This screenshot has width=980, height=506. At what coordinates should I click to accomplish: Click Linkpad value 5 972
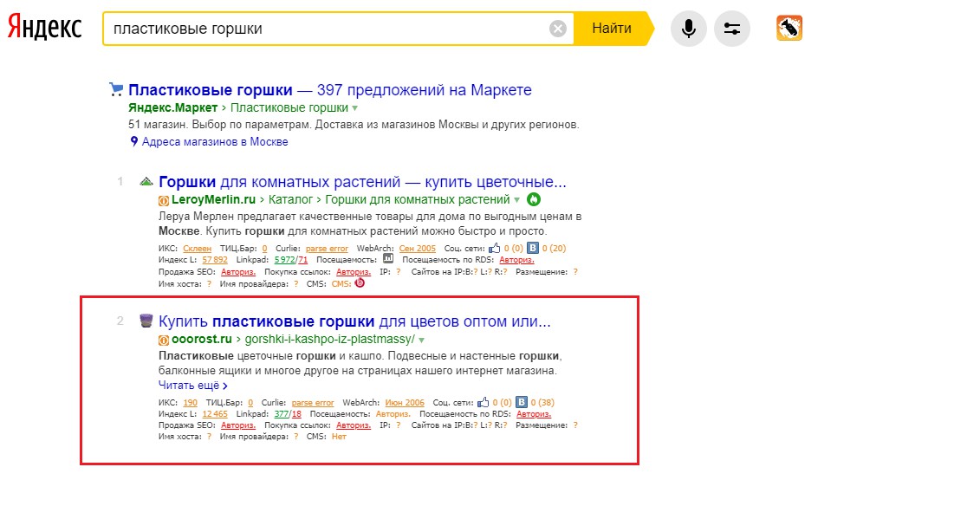click(x=284, y=260)
